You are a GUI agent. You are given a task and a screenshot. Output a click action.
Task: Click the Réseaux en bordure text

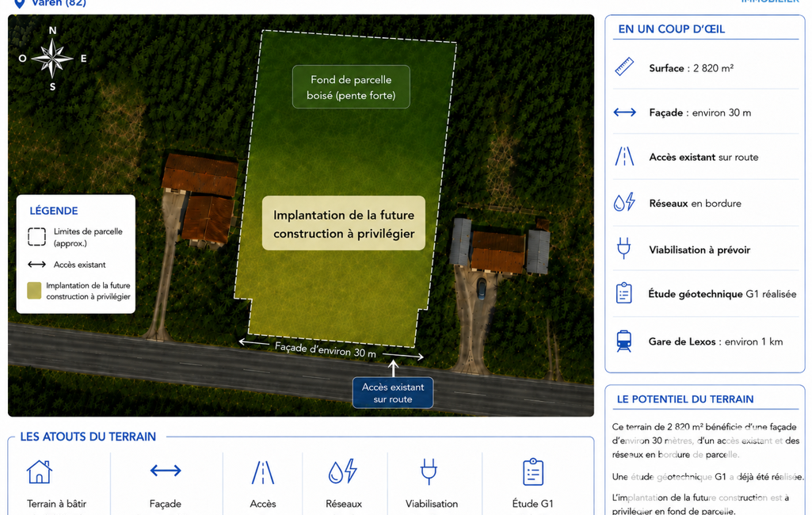[x=695, y=203]
